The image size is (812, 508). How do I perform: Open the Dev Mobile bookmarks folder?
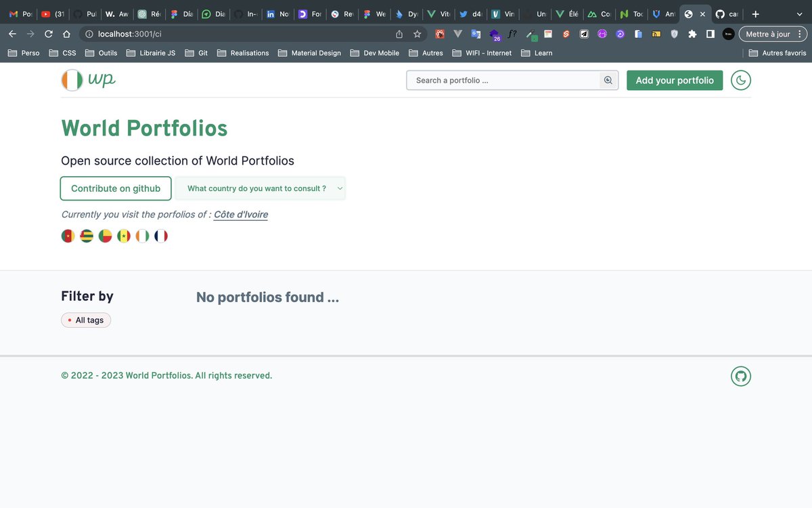coord(375,53)
